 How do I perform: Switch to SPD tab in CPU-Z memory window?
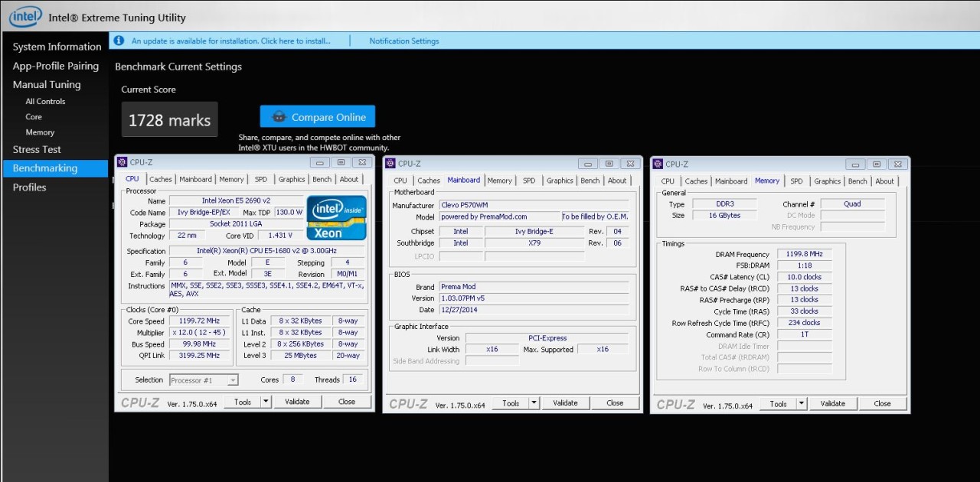[x=797, y=181]
